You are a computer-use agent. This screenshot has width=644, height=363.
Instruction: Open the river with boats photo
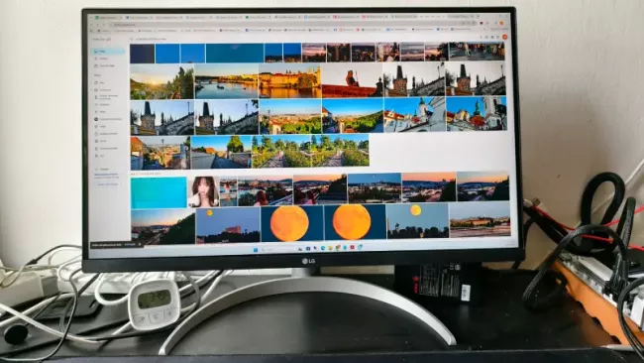pos(226,81)
